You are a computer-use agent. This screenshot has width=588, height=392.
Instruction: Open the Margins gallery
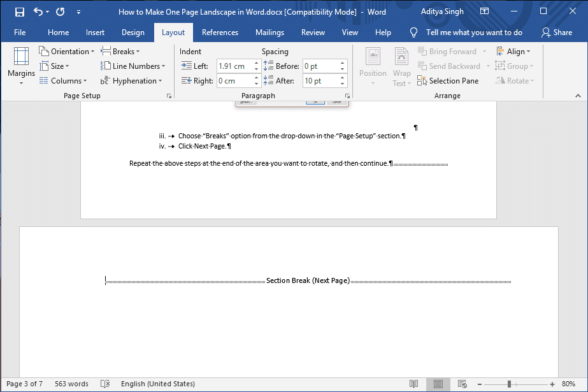[x=22, y=66]
